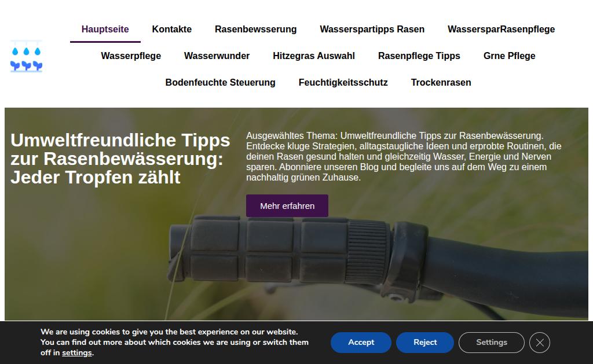Select Hitzegras Auswahl in the menu
The width and height of the screenshot is (593, 364).
pos(313,56)
